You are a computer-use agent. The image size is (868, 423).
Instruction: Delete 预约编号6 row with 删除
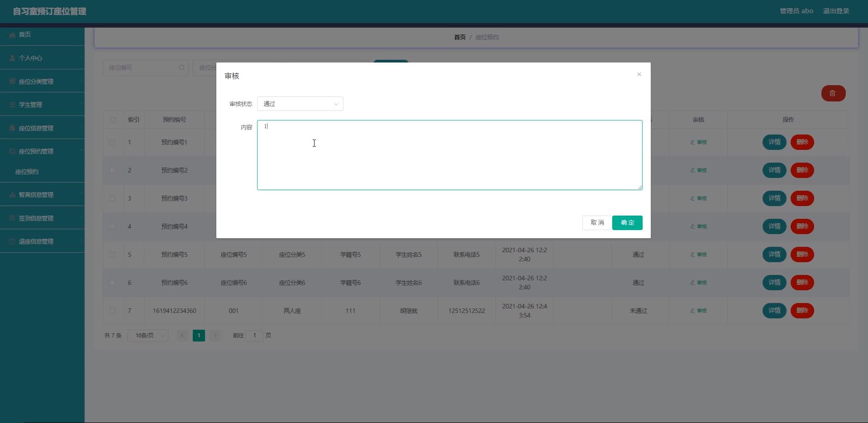coord(802,283)
